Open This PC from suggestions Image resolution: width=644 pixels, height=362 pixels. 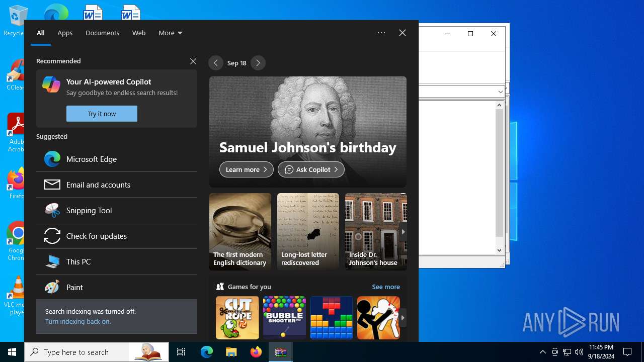117,261
